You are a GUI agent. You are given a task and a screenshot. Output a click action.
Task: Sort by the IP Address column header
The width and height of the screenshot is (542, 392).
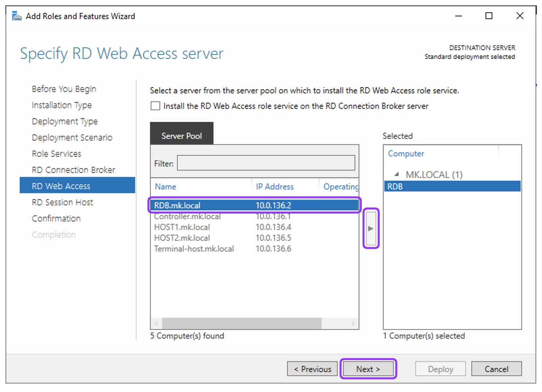(x=275, y=186)
